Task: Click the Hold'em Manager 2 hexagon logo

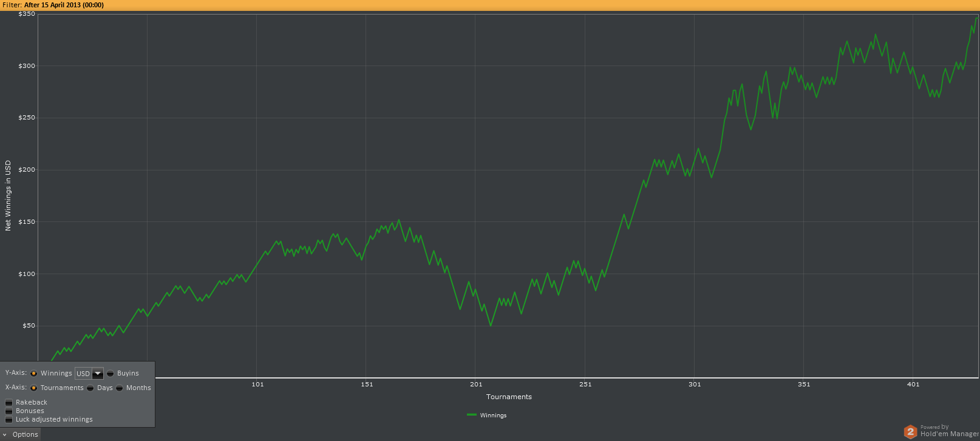Action: [x=910, y=431]
